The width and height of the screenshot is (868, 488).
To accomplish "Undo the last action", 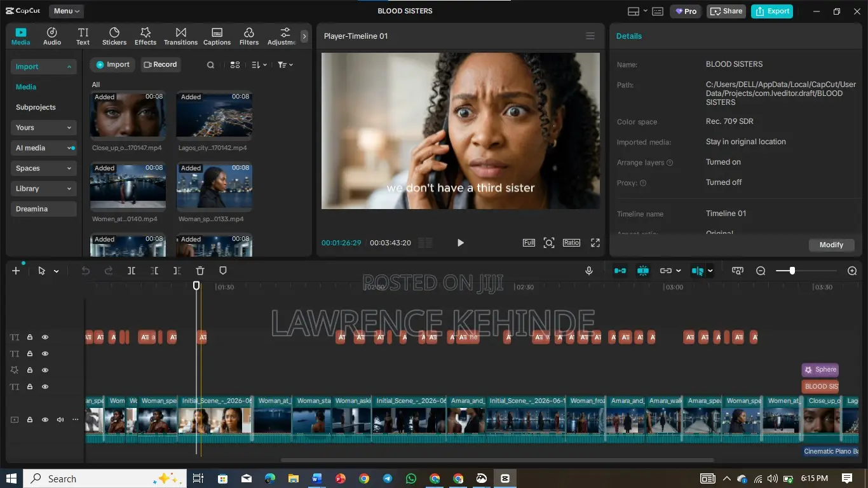I will (x=86, y=271).
